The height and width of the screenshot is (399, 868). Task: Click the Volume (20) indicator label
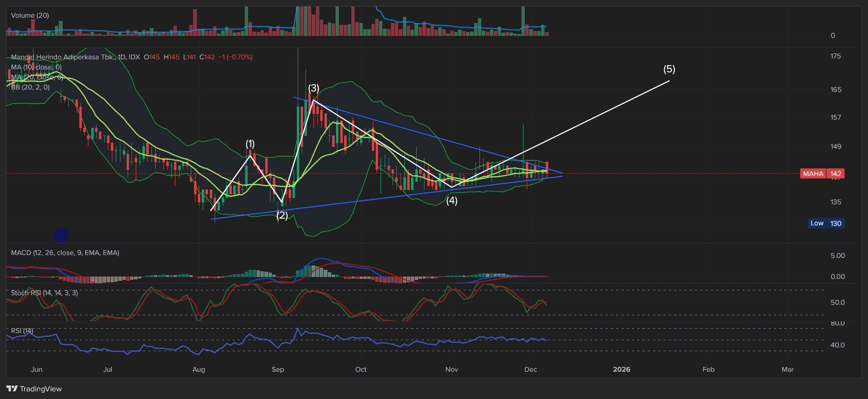(30, 15)
